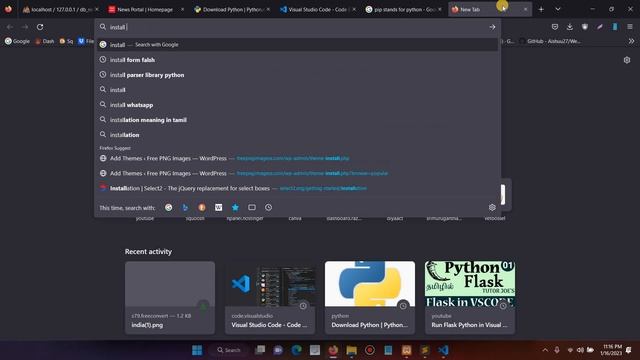The height and width of the screenshot is (360, 640).
Task: Search this time with DuckDuckGo
Action: (202, 207)
